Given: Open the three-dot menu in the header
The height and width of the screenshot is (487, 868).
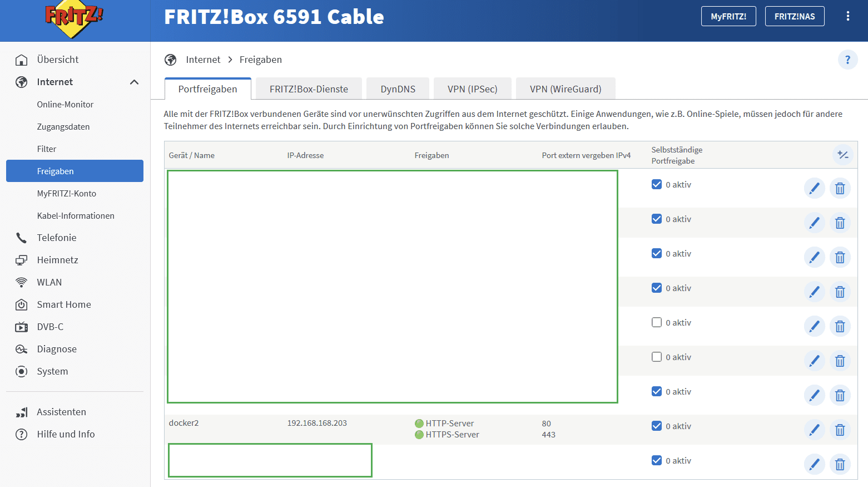Looking at the screenshot, I should pyautogui.click(x=847, y=16).
